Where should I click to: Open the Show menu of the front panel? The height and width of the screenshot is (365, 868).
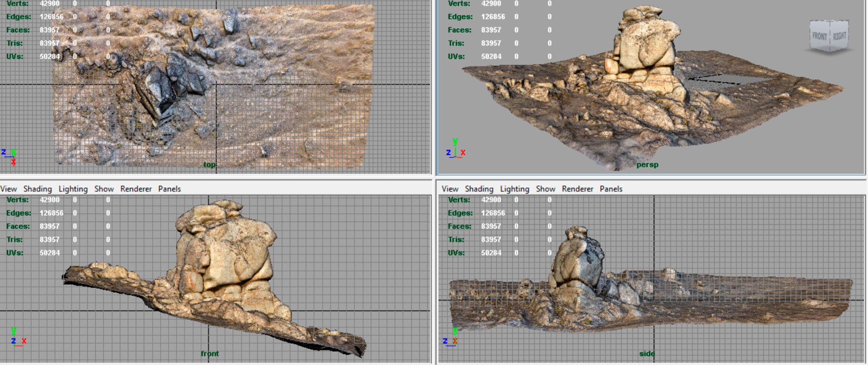(x=104, y=189)
